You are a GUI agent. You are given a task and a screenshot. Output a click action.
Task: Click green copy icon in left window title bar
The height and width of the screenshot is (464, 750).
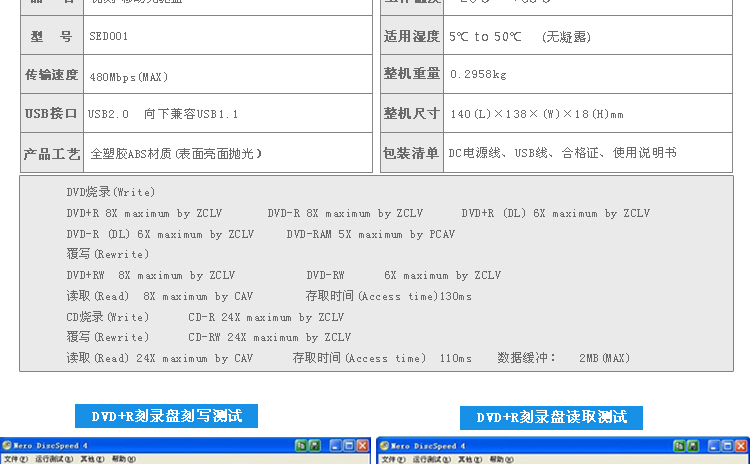coord(300,446)
